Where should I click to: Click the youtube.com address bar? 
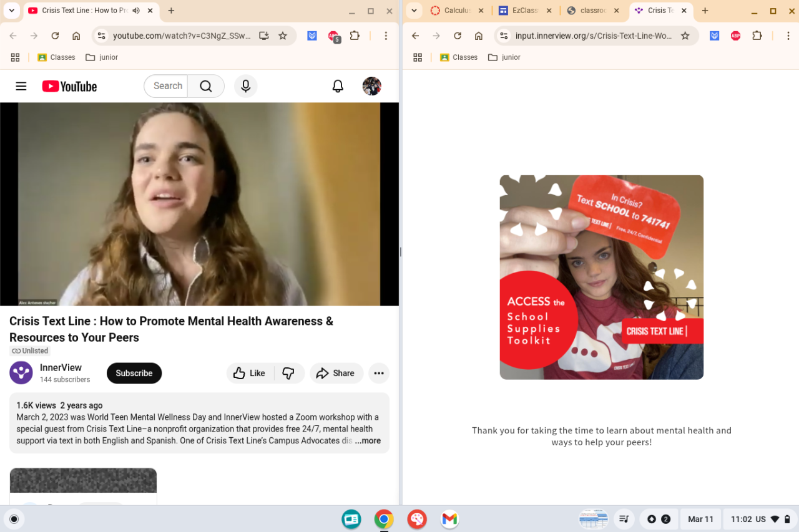click(182, 36)
